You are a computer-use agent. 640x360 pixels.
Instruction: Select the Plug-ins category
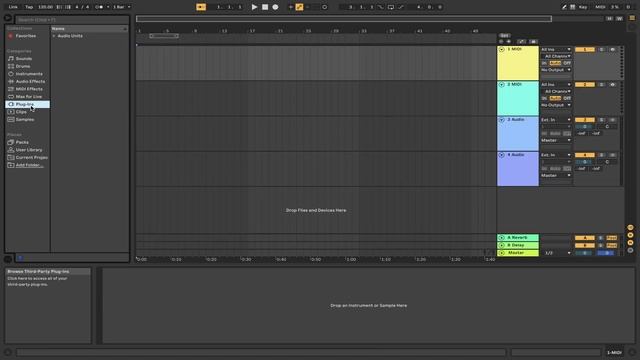27,104
